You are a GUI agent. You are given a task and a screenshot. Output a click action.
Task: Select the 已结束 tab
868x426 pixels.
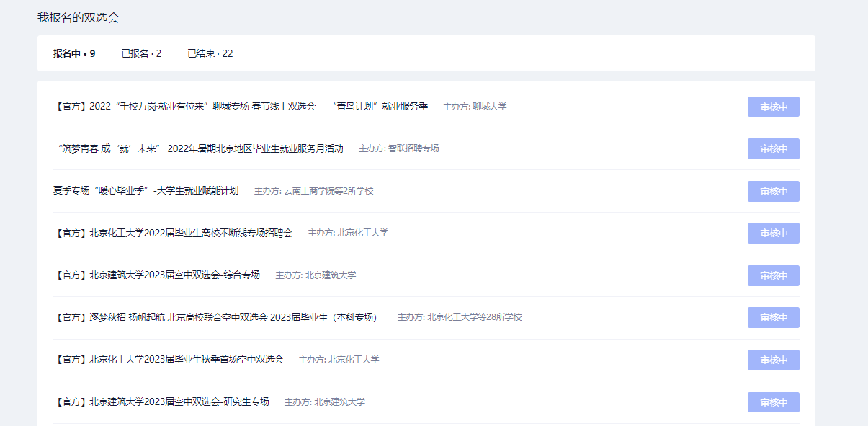click(210, 54)
